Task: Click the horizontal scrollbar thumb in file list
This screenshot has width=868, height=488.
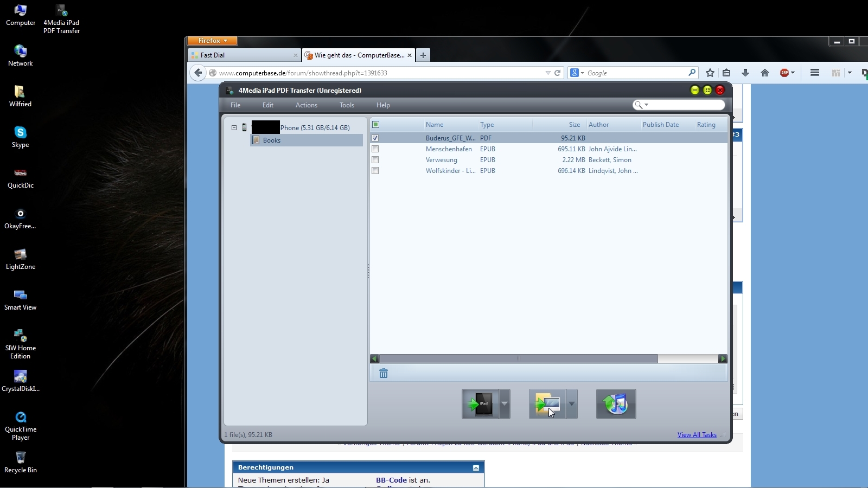Action: point(519,359)
